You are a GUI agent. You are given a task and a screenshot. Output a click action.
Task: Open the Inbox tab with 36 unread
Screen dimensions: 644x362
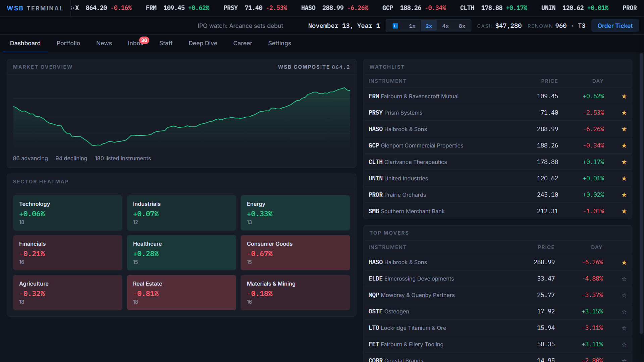[136, 43]
